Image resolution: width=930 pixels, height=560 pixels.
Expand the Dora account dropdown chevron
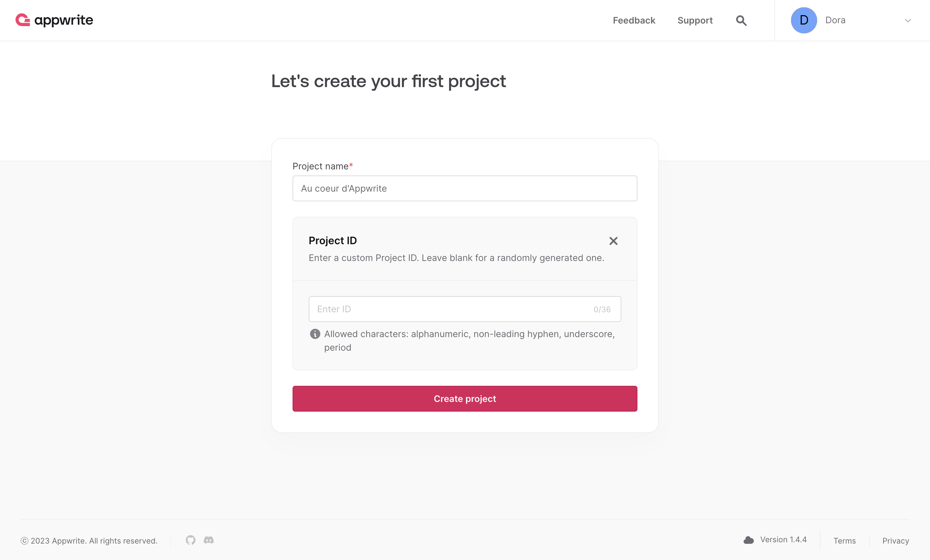point(907,21)
